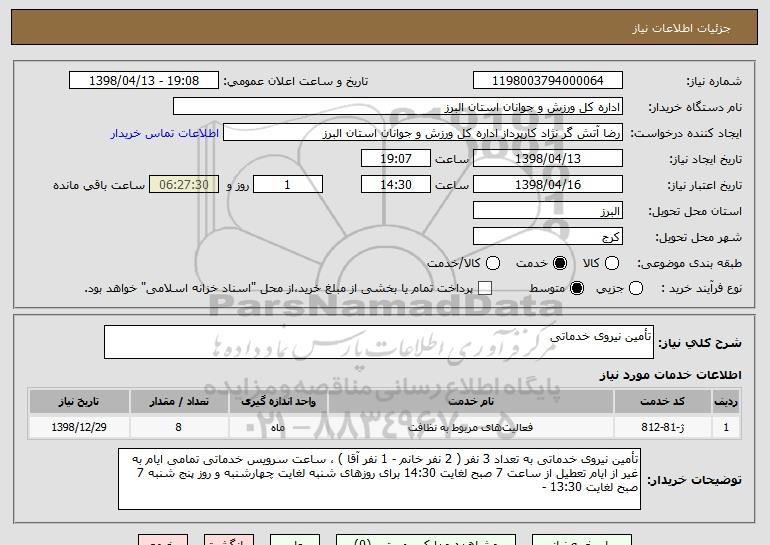The width and height of the screenshot is (770, 545).
Task: Click the نام خدمت column header
Action: click(470, 402)
